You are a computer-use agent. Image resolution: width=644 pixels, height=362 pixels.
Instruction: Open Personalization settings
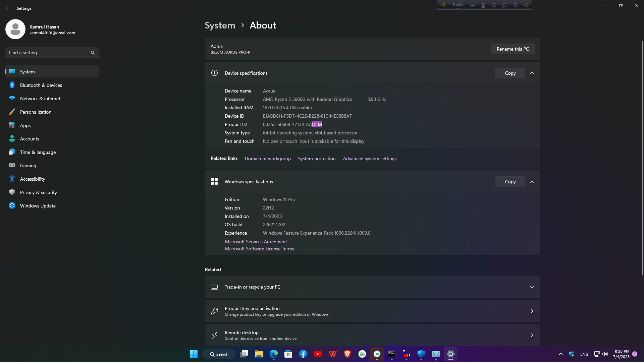(36, 112)
